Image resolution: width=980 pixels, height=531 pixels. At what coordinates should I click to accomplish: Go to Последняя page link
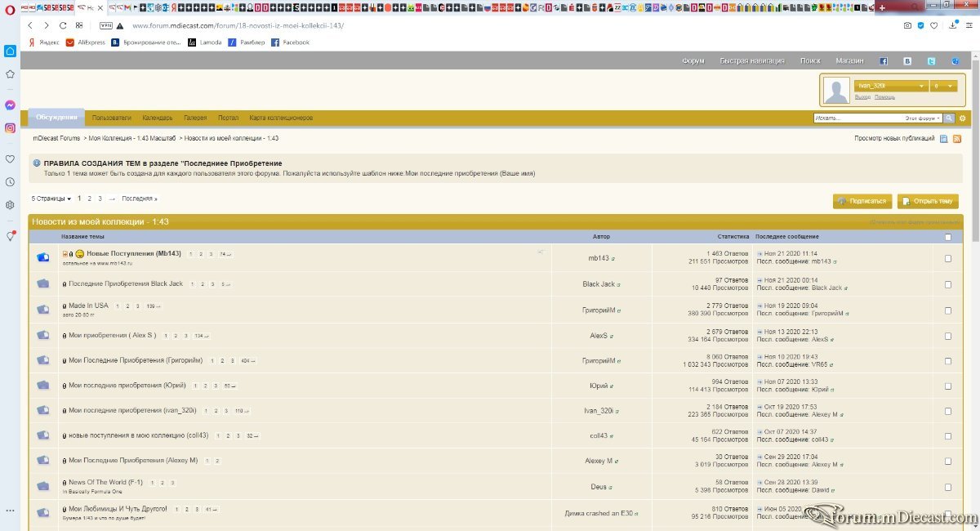pyautogui.click(x=140, y=199)
